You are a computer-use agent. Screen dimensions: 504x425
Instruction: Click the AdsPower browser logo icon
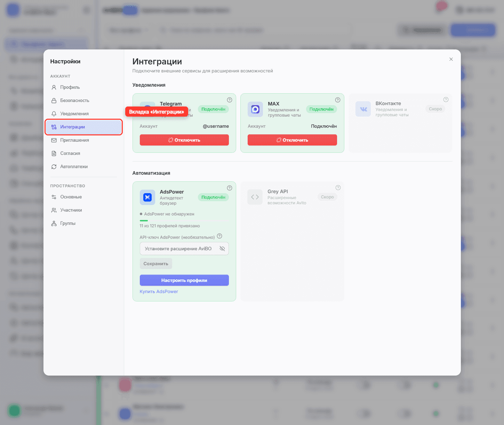[147, 197]
